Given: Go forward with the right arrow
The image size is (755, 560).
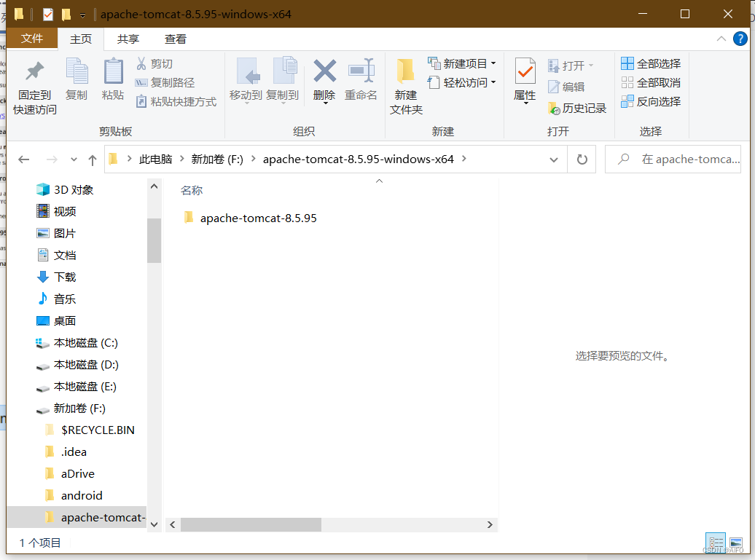Looking at the screenshot, I should 52,159.
